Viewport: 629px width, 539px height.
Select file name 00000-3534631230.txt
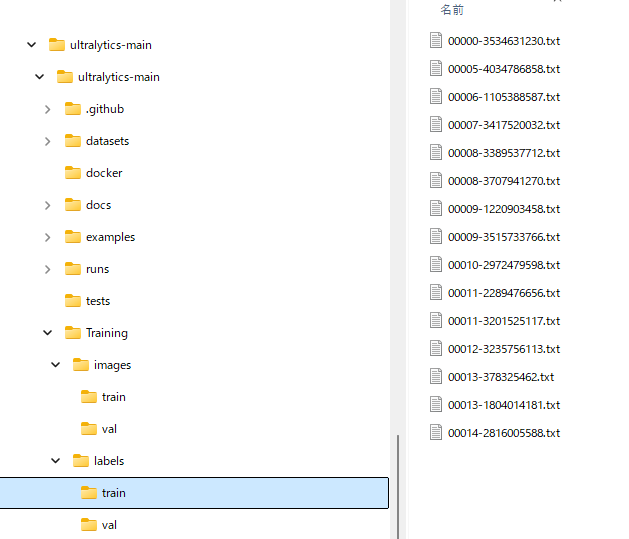(x=504, y=41)
